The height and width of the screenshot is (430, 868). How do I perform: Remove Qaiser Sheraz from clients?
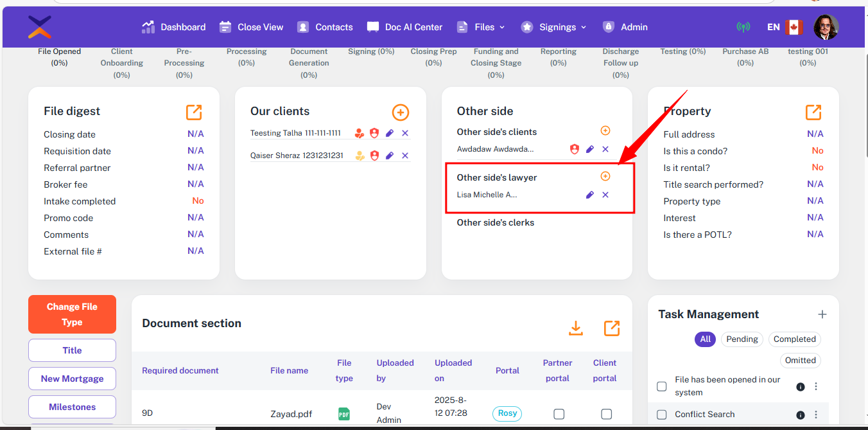(x=405, y=156)
